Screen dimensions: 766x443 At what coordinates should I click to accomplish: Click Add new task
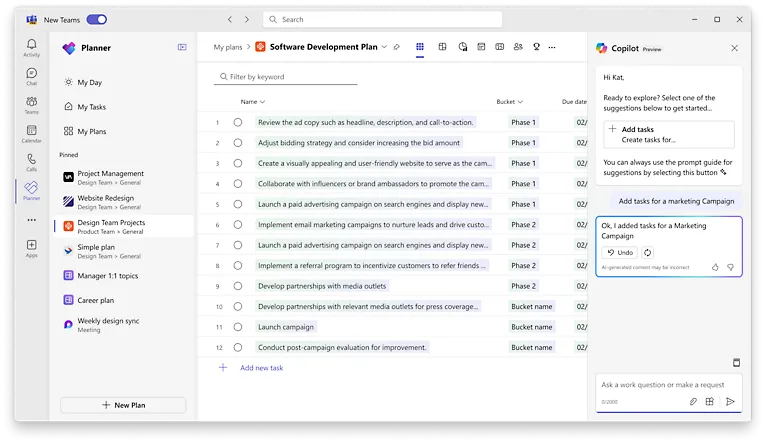tap(261, 368)
